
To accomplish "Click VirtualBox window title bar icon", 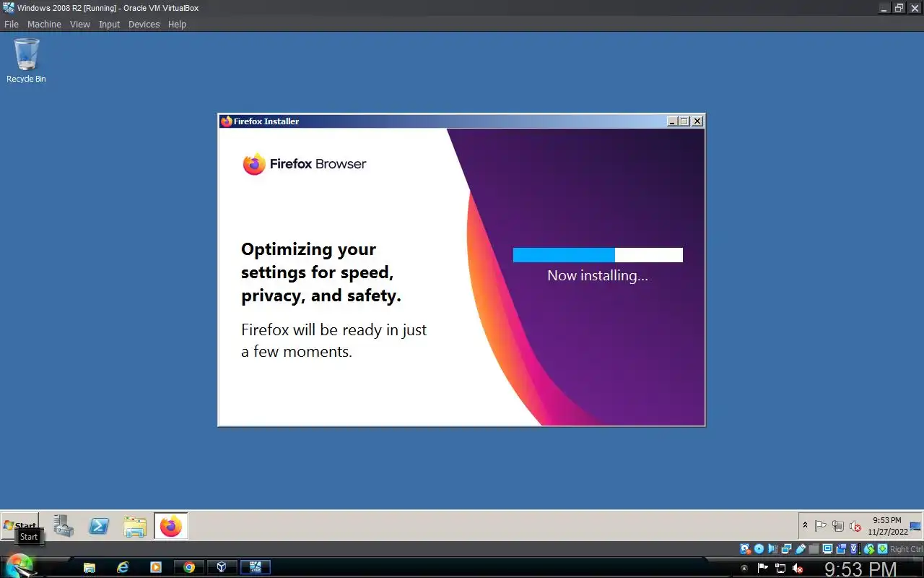I will [9, 8].
